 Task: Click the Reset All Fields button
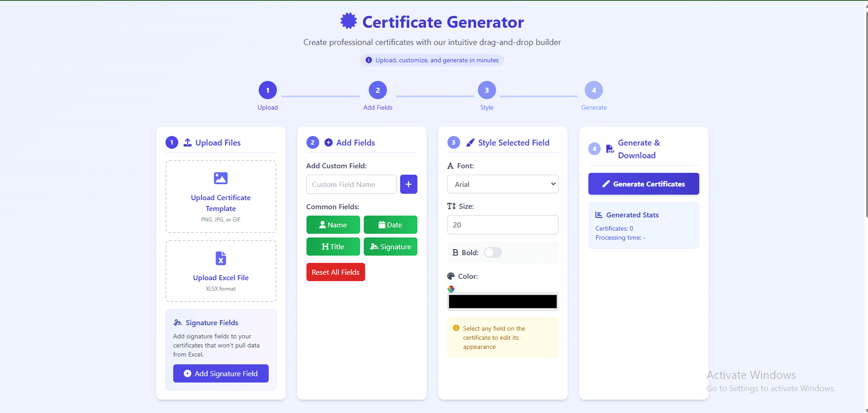tap(335, 272)
